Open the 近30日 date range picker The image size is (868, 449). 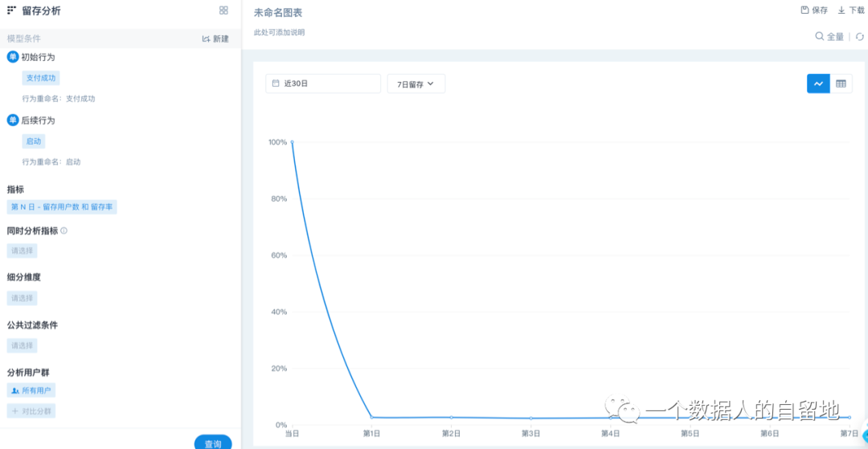click(x=323, y=84)
